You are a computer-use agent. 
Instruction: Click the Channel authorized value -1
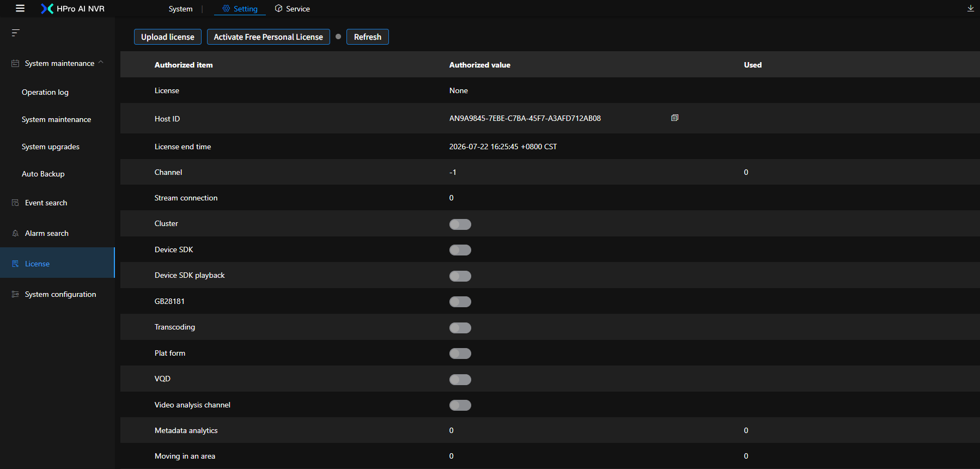(x=453, y=172)
